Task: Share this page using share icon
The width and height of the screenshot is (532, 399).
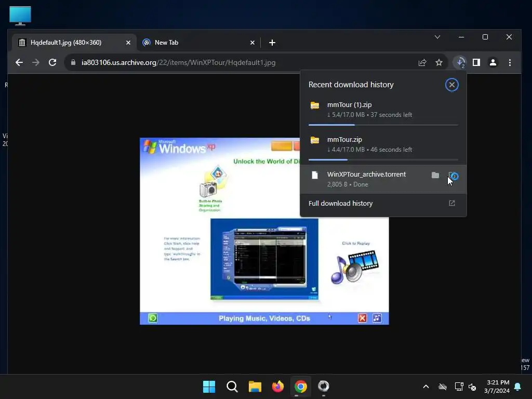Action: click(422, 62)
